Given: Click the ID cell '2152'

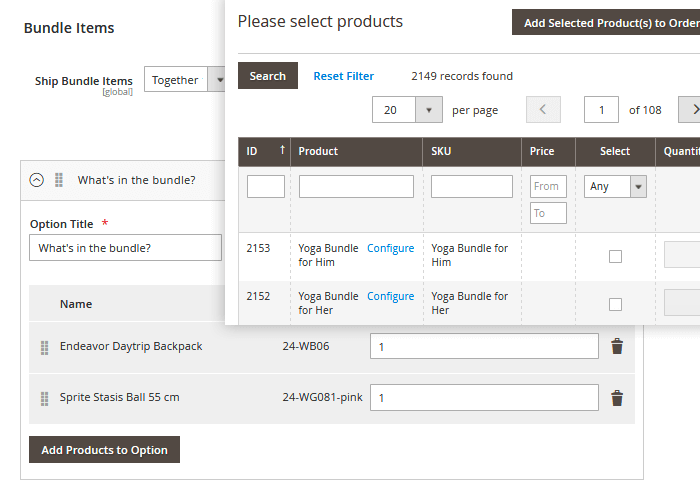Looking at the screenshot, I should tap(258, 296).
